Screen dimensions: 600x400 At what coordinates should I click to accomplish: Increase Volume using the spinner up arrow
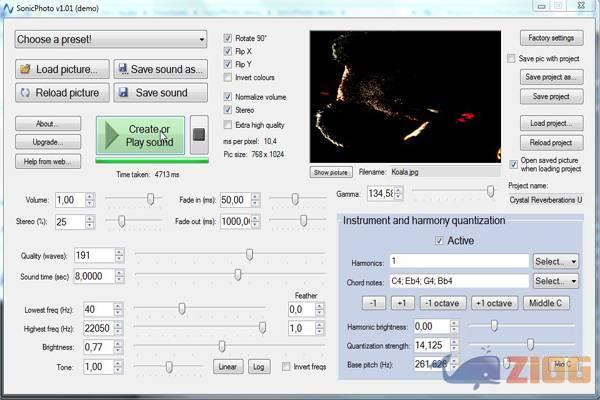[x=91, y=196]
